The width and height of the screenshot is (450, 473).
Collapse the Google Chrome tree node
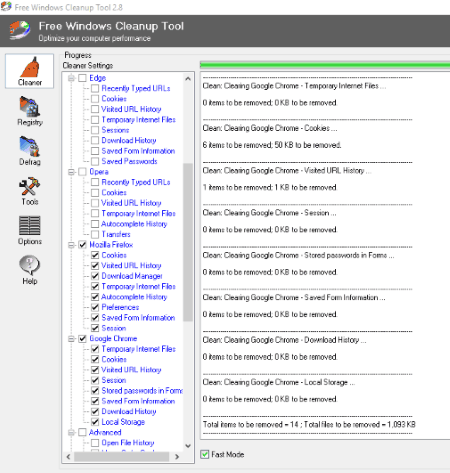(x=71, y=338)
